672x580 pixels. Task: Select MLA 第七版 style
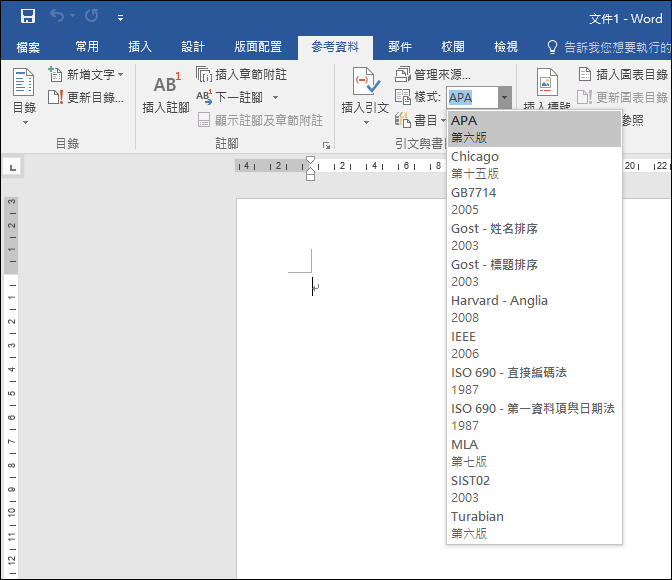coord(534,453)
